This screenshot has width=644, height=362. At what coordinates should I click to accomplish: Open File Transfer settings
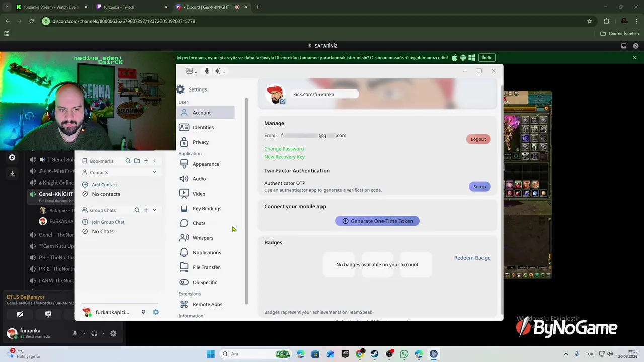click(206, 267)
